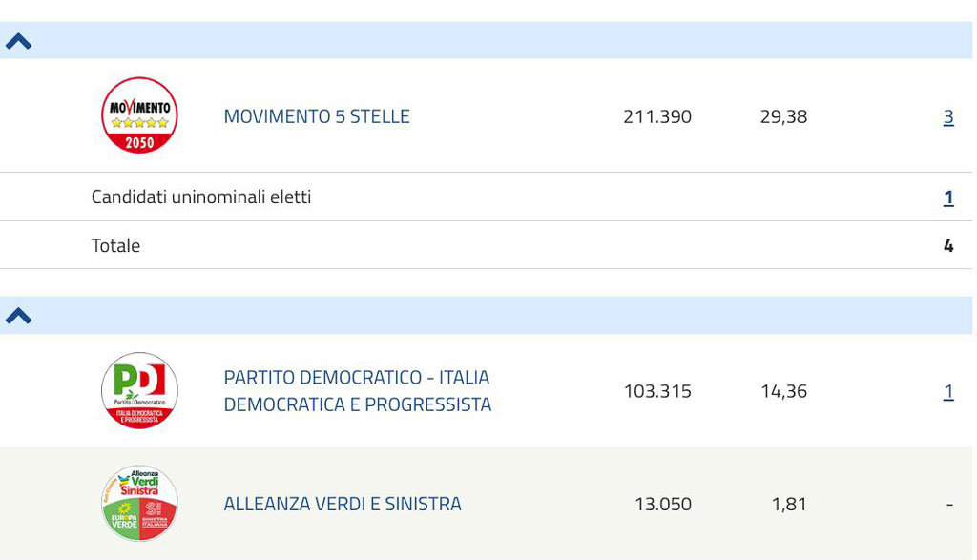Screen dimensions: 977x560
Task: Click the 211.390 votes figure
Action: click(657, 116)
